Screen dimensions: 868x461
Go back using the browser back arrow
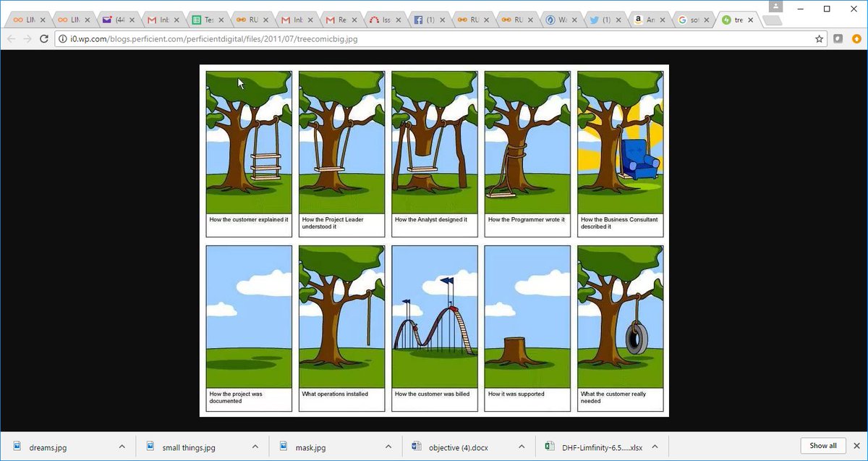coord(12,39)
